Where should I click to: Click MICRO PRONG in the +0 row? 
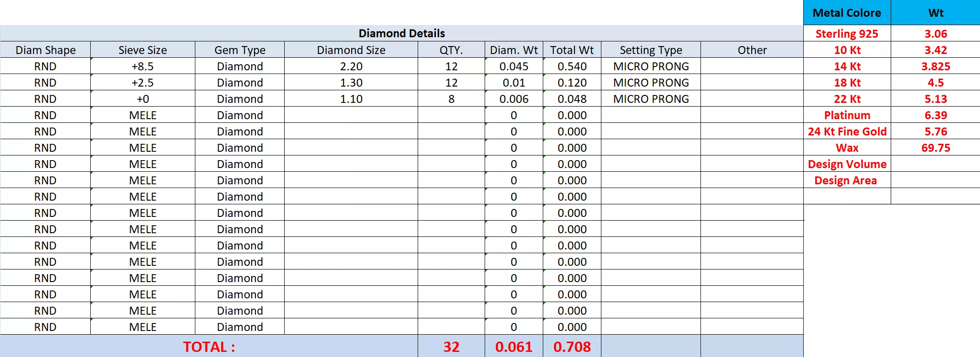[x=651, y=99]
